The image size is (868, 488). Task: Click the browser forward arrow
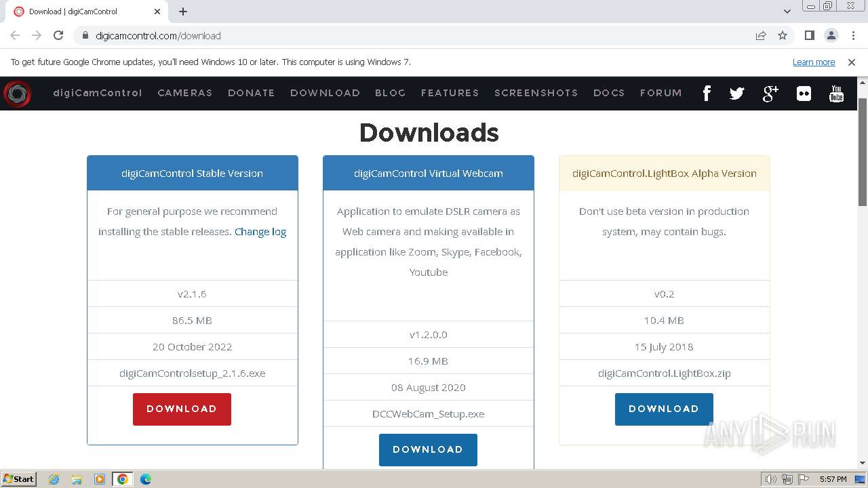[37, 35]
